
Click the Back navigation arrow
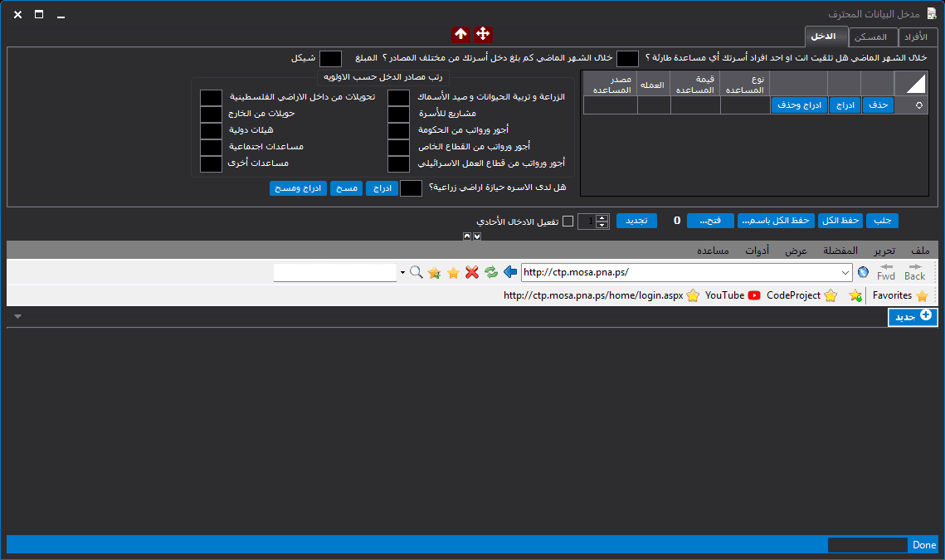[x=914, y=272]
